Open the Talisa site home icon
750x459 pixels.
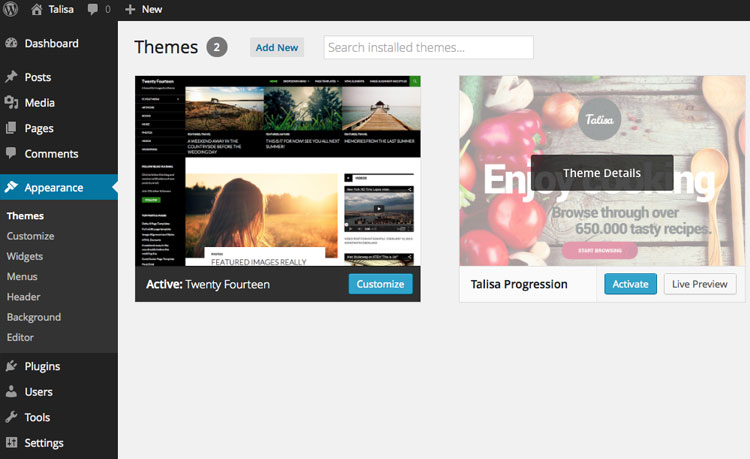click(36, 9)
